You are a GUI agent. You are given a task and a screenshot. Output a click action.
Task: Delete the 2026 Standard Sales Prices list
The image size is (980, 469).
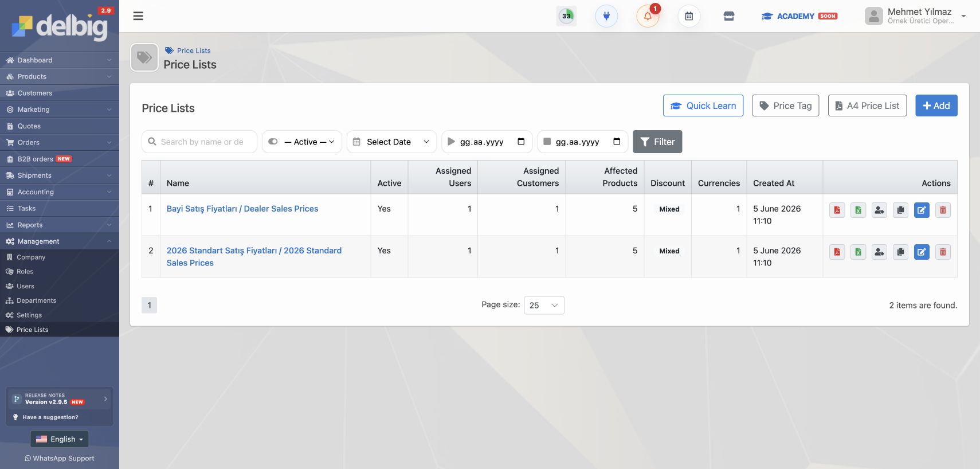943,252
